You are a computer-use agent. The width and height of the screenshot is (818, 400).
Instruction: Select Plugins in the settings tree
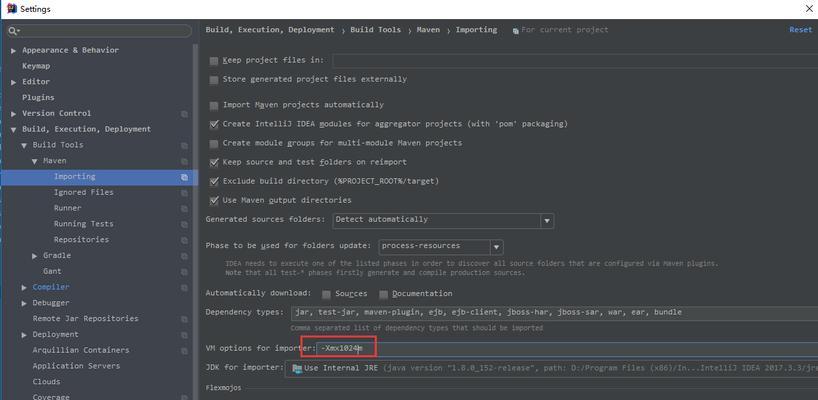click(38, 98)
